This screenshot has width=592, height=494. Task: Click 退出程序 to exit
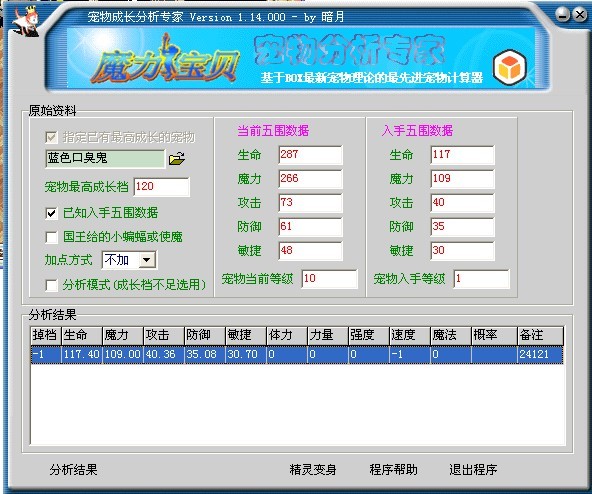click(473, 469)
